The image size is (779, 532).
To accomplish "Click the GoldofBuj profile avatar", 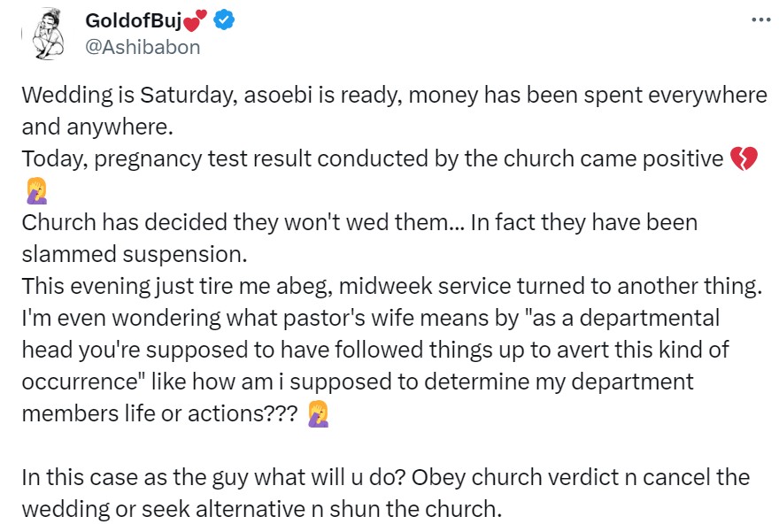I will [46, 36].
